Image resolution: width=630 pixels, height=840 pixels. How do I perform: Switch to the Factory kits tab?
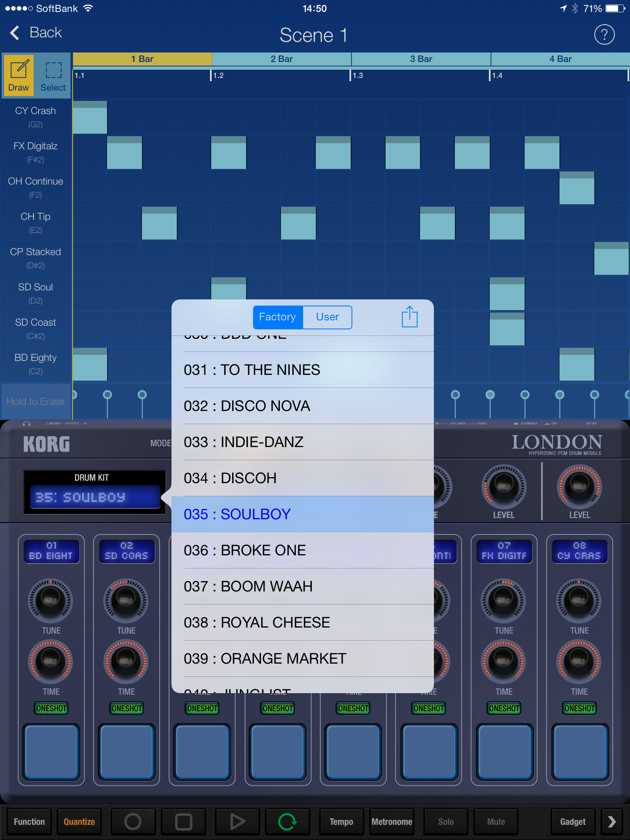click(x=278, y=317)
